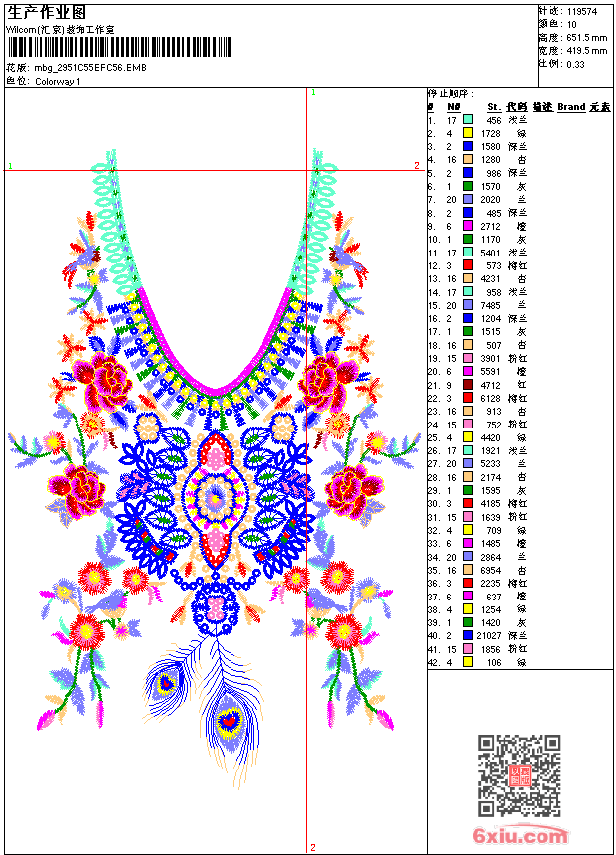
Task: Click the red swatch beside stitch count 4185
Action: coord(468,503)
